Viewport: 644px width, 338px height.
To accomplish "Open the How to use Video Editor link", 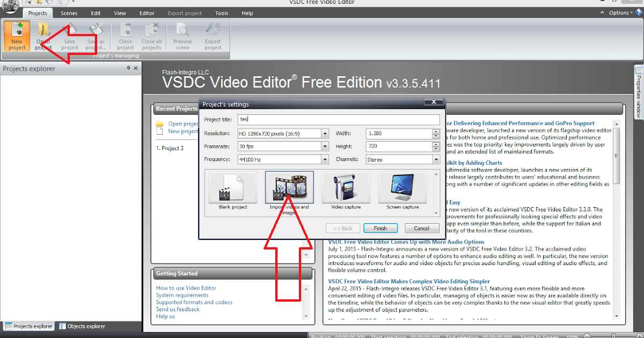I will [186, 288].
